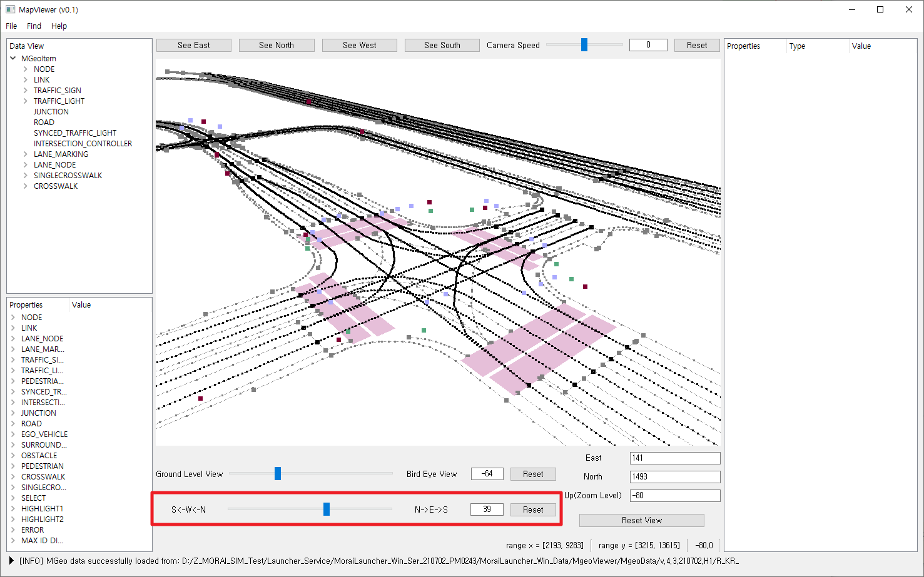Expand the TRAFFIC_SIGN node in Data View
This screenshot has height=577, width=924.
click(26, 91)
